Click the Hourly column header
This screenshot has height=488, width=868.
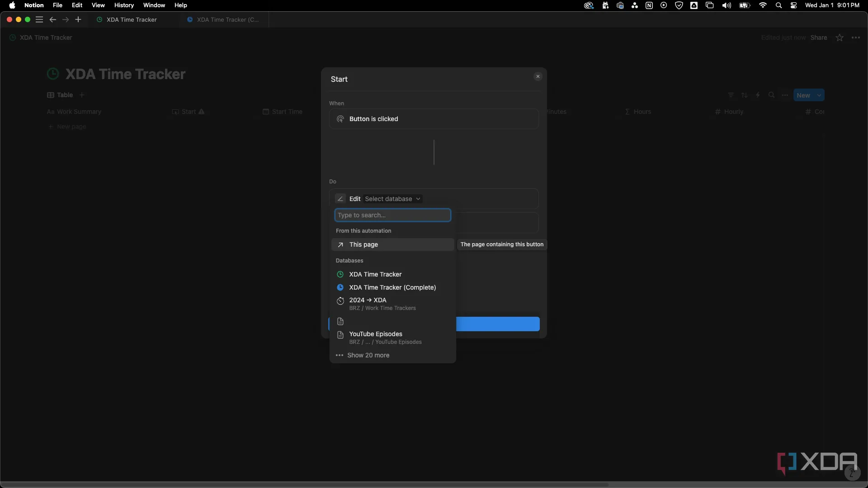(x=729, y=112)
